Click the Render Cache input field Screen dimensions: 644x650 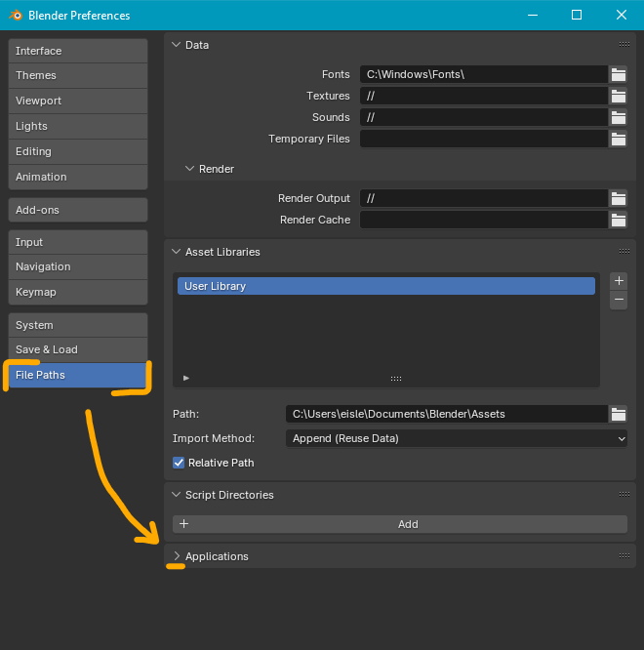(x=484, y=220)
